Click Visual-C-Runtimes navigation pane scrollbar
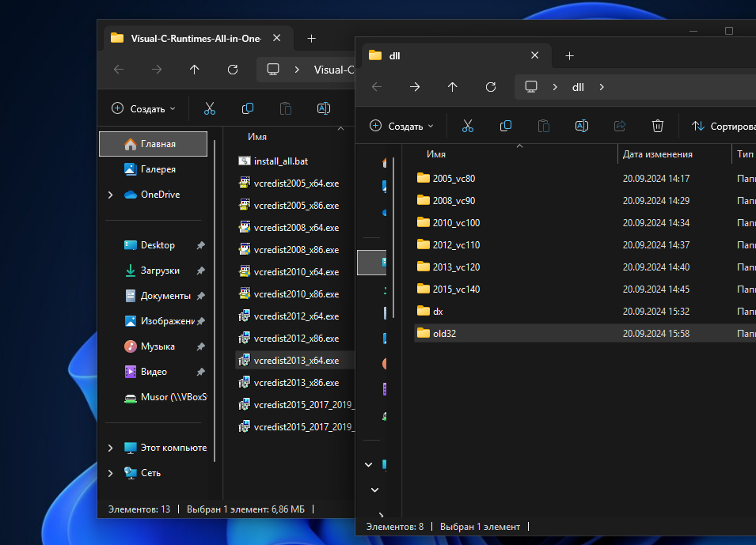The image size is (756, 545). point(215,299)
